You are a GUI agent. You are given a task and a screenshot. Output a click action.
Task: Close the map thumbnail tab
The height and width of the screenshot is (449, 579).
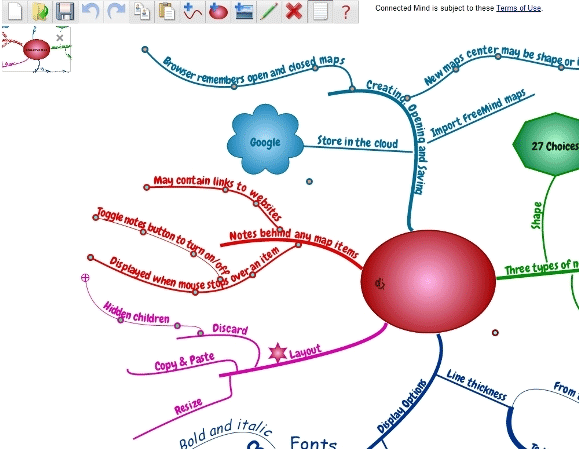tap(60, 38)
